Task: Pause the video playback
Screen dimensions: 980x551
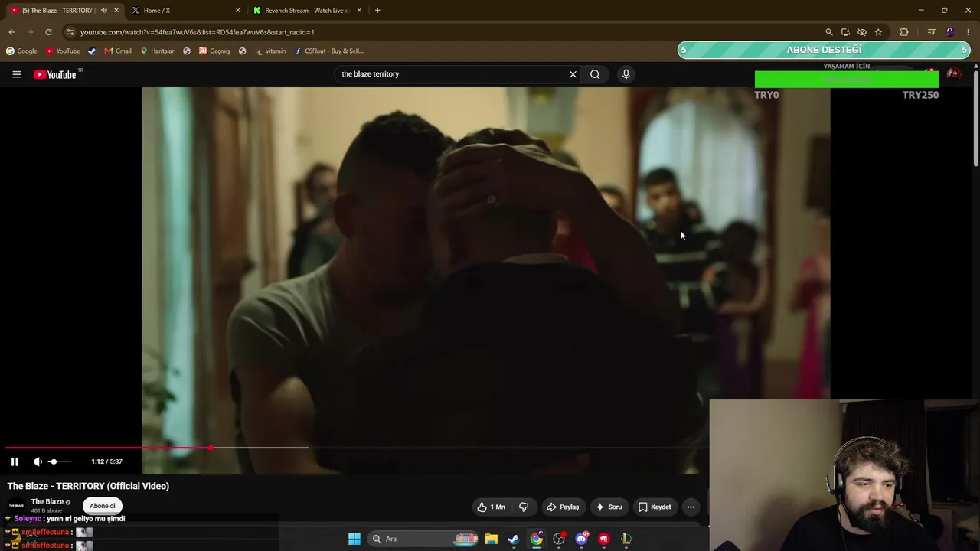Action: coord(15,461)
